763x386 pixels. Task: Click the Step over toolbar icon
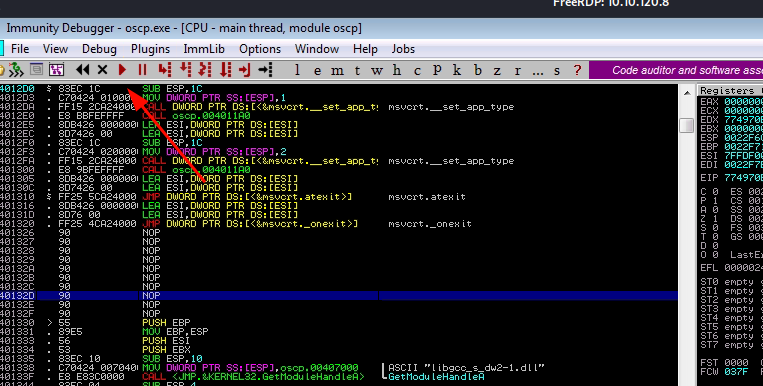click(185, 70)
